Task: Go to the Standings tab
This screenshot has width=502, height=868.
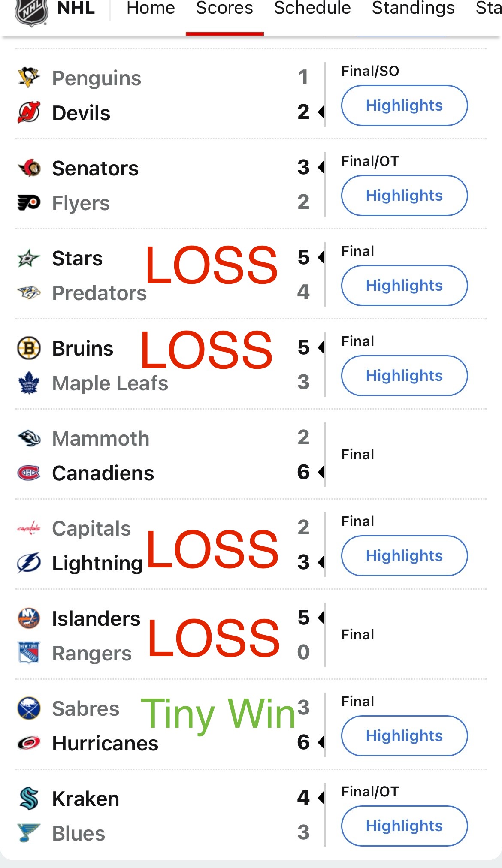Action: click(x=413, y=9)
